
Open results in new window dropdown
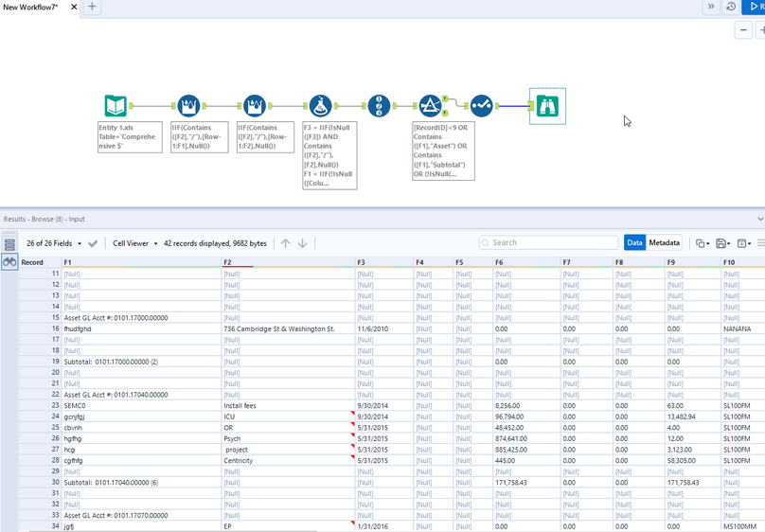[743, 243]
